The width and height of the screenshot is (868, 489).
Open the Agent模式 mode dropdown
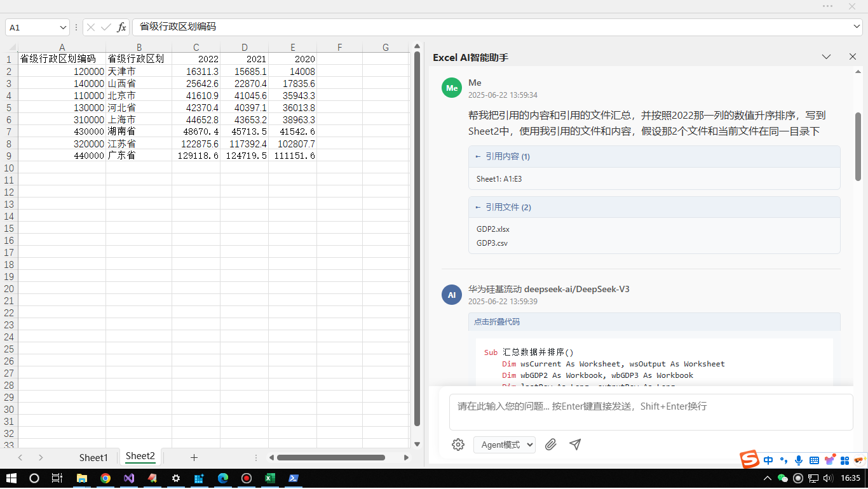point(504,445)
